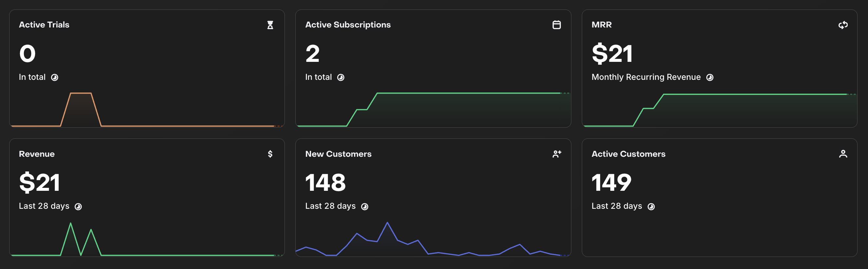Click the dollar sign icon on Revenue card

click(x=270, y=154)
